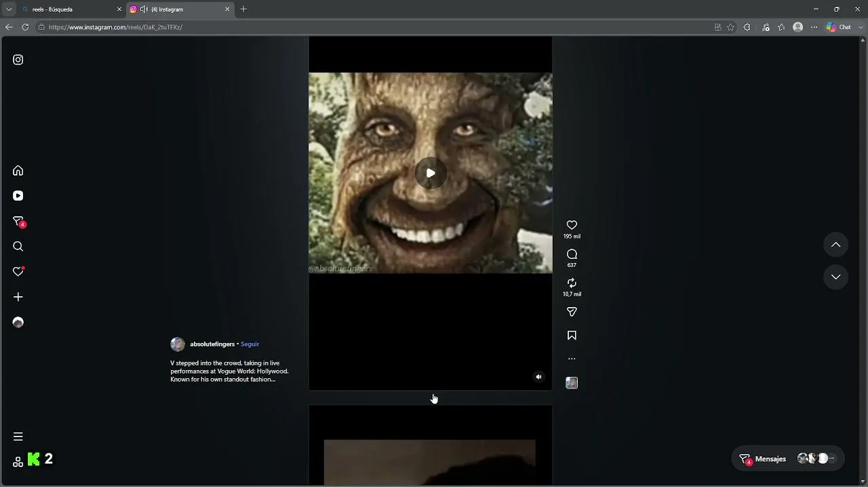Viewport: 868px width, 488px height.
Task: Go to the Instagram Home feed
Action: pyautogui.click(x=18, y=171)
